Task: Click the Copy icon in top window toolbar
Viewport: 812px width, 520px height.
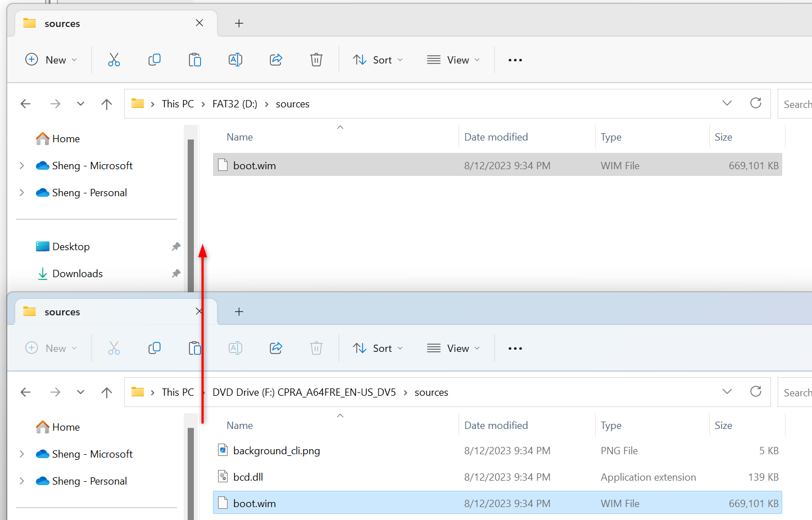Action: (155, 60)
